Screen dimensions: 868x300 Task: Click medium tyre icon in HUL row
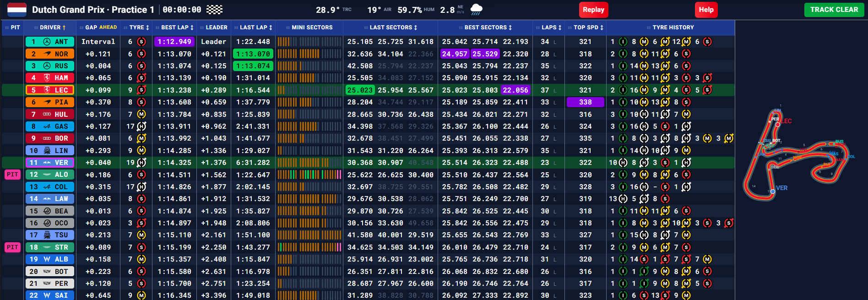tap(141, 115)
